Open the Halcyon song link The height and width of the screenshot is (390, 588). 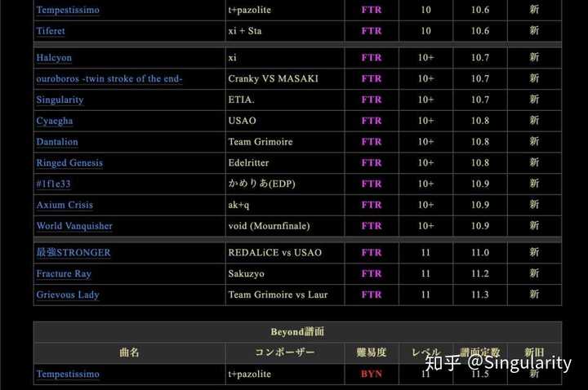[54, 58]
